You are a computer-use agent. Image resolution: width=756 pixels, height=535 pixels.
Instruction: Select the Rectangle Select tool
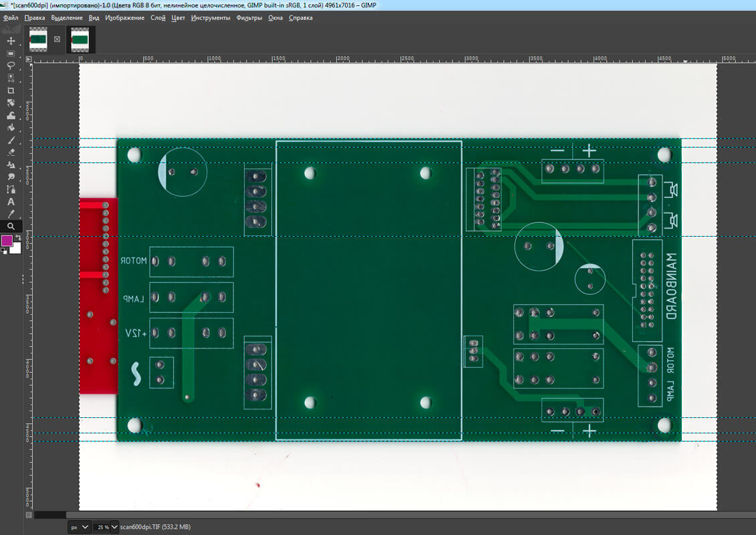(11, 53)
